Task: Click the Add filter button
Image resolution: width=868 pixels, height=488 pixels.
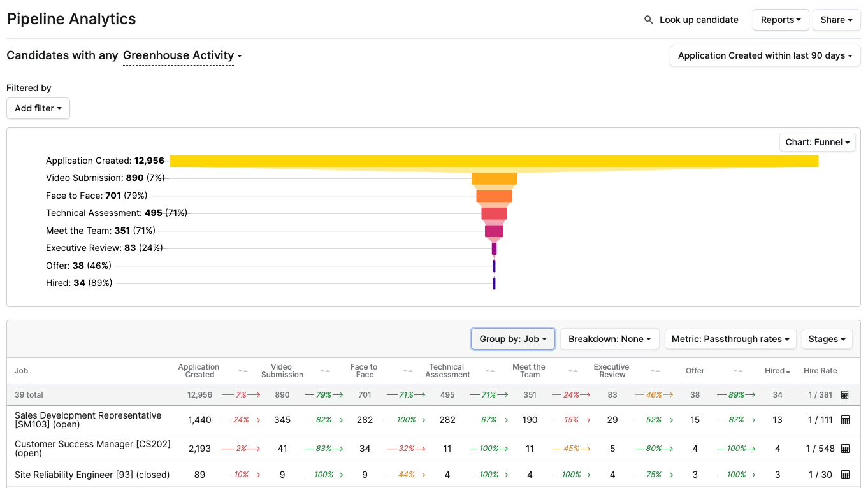Action: [x=38, y=108]
